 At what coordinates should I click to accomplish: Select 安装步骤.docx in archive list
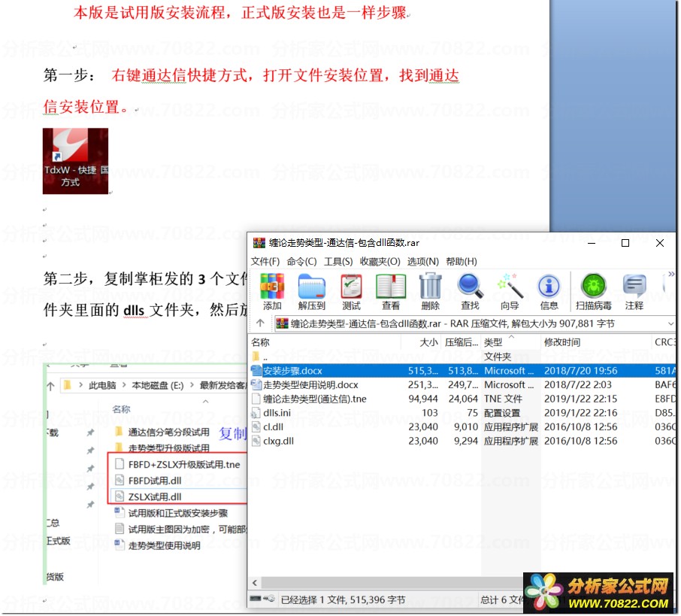(462, 371)
